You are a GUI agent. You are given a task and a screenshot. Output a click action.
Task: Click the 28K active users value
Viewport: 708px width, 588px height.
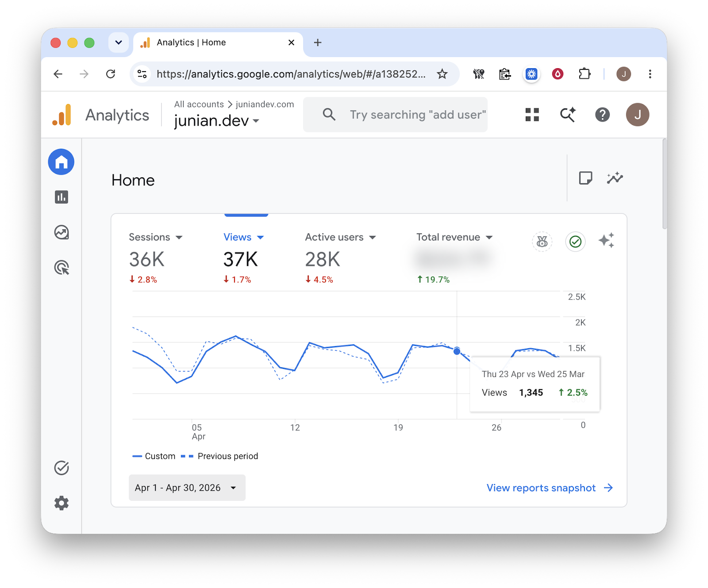tap(323, 259)
